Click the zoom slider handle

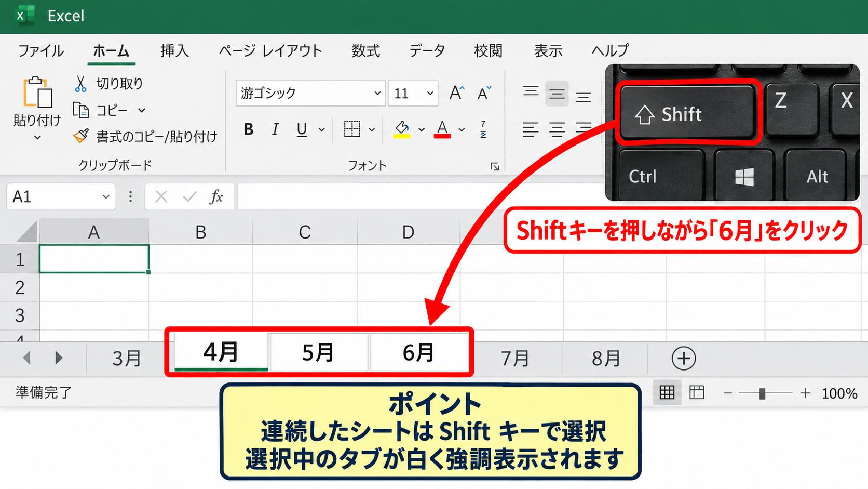[x=762, y=393]
